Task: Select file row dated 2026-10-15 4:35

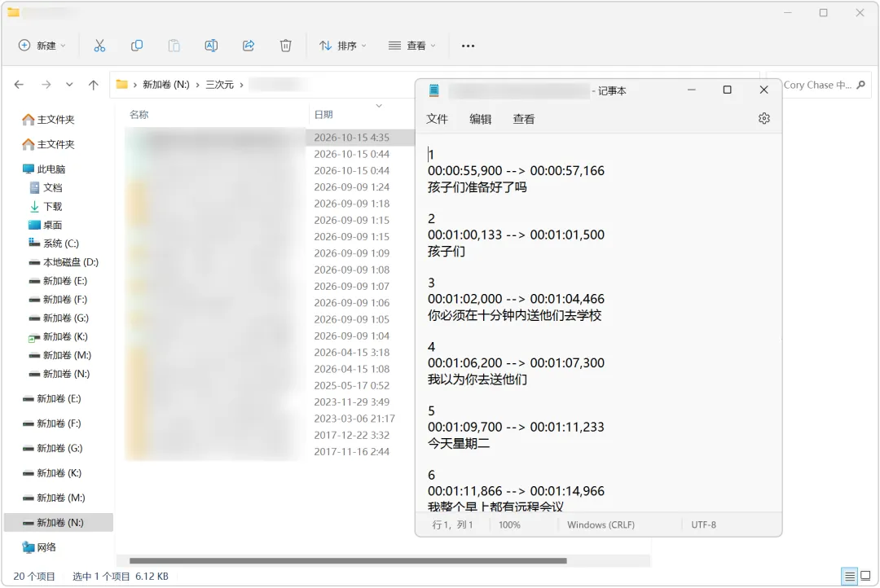Action: tap(270, 138)
